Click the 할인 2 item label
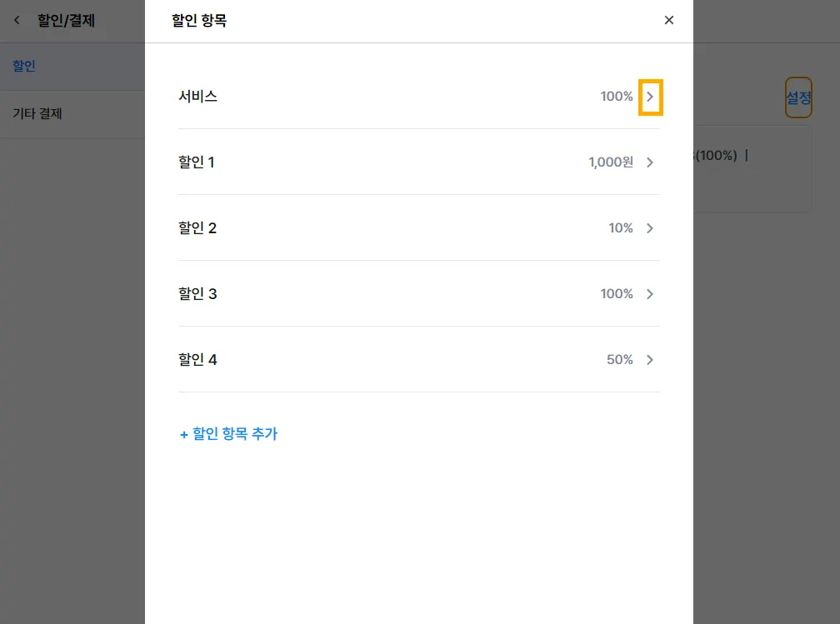This screenshot has width=840, height=624. pos(197,228)
